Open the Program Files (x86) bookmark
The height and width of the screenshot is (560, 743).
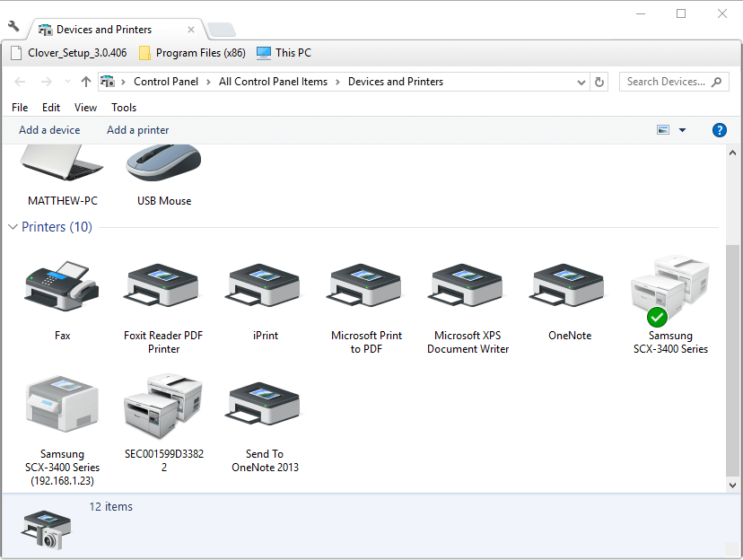(192, 53)
